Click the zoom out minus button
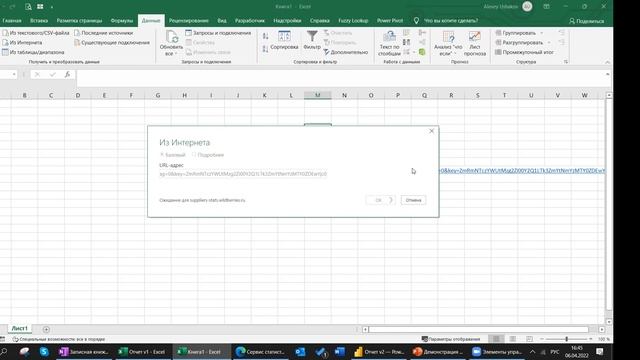Screen dimensions: 640x360 pyautogui.click(x=542, y=339)
